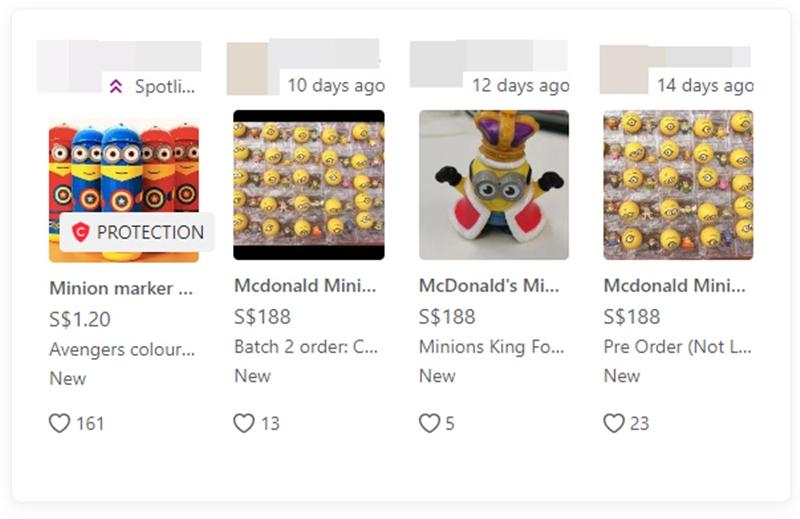Click the seller avatar posted 10 days ago
The image size is (800, 519).
pos(246,69)
